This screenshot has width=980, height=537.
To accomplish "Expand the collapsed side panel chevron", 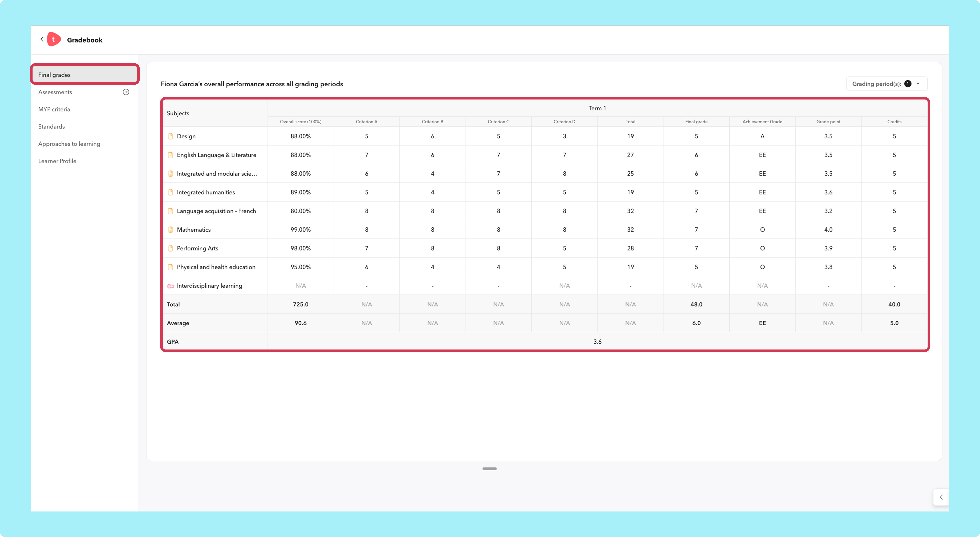I will [941, 497].
